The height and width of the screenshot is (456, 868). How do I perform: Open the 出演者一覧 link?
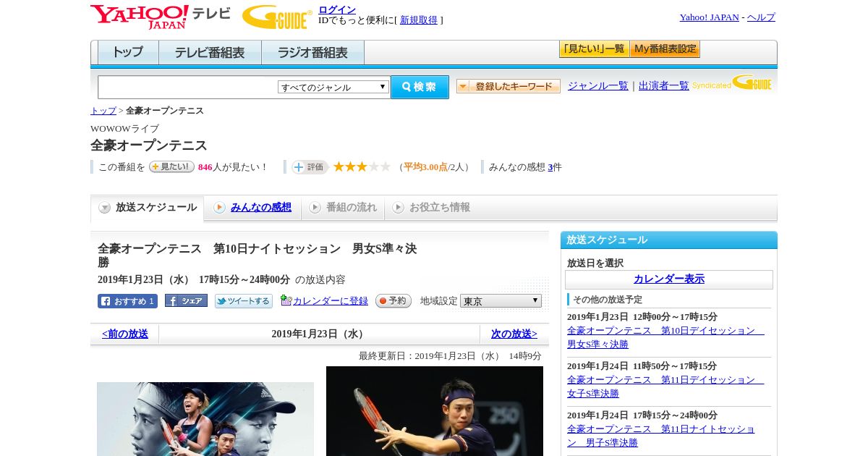pos(664,86)
